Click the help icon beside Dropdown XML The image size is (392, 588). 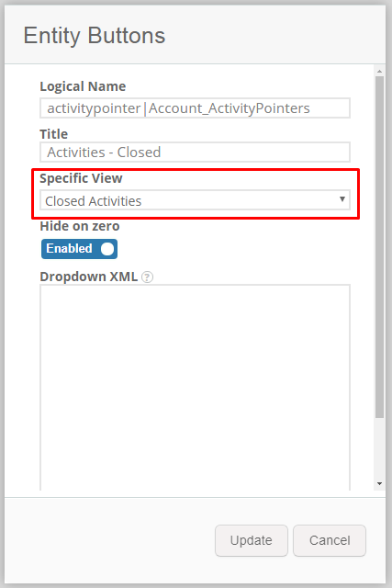pos(147,277)
